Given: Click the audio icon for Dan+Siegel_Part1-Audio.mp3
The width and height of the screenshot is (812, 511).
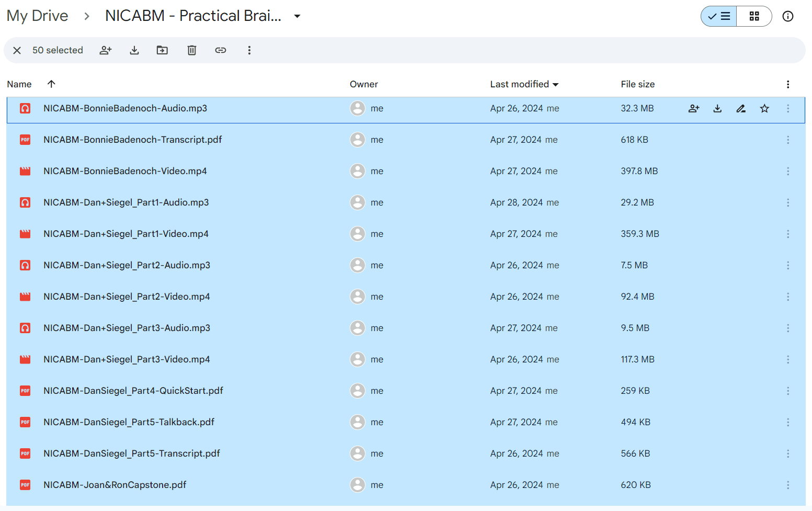Looking at the screenshot, I should (x=25, y=202).
